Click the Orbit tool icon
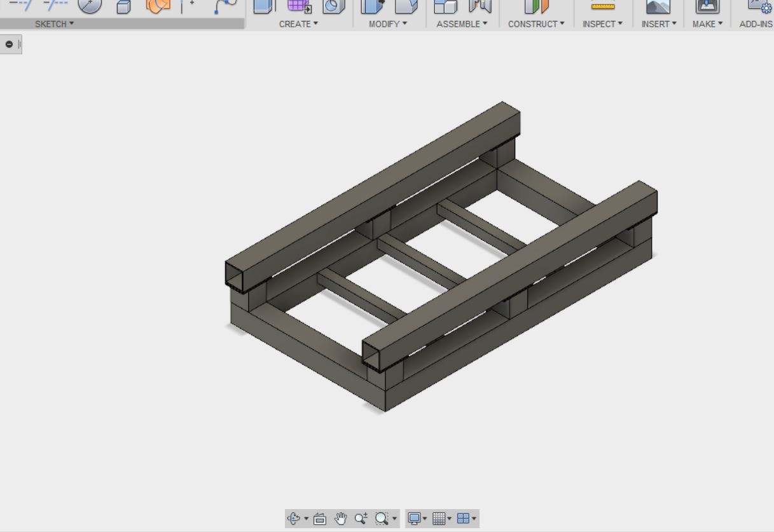This screenshot has width=774, height=532. pos(293,519)
